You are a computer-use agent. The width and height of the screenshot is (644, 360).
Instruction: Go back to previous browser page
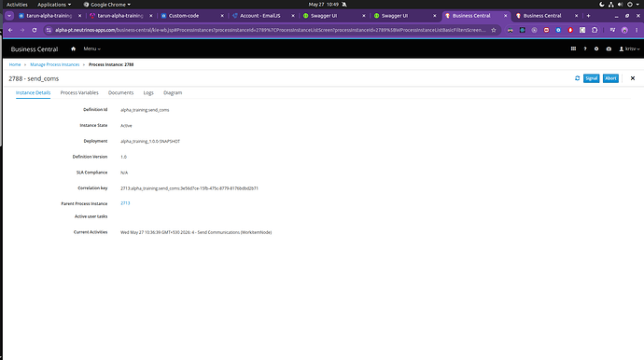[x=10, y=30]
